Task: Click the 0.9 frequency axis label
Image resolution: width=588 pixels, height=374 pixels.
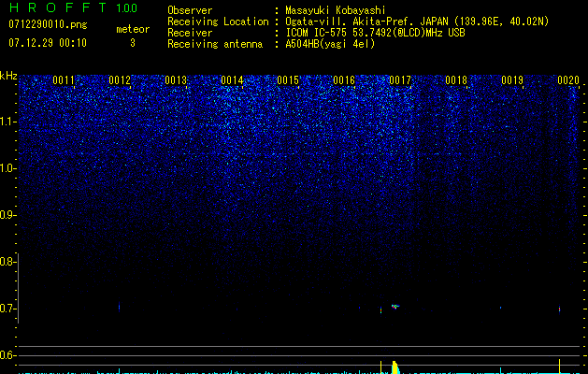Action: coord(7,215)
